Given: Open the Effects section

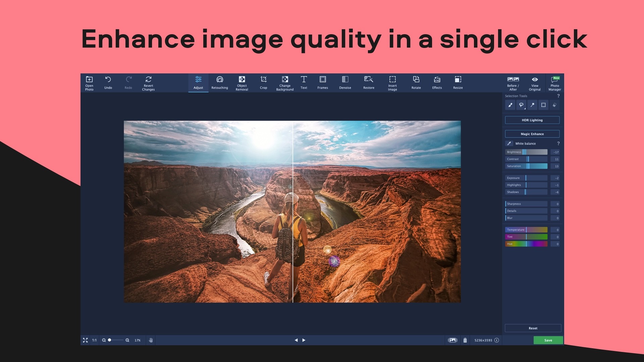Looking at the screenshot, I should point(437,83).
